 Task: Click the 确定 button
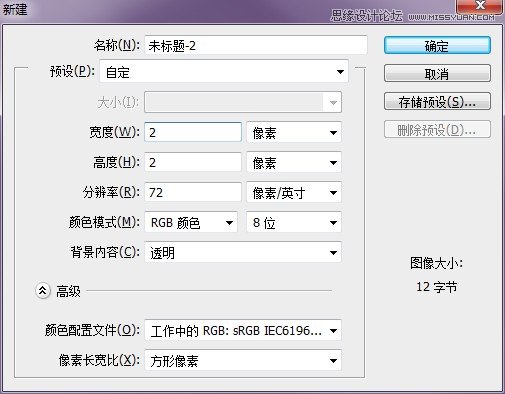437,45
